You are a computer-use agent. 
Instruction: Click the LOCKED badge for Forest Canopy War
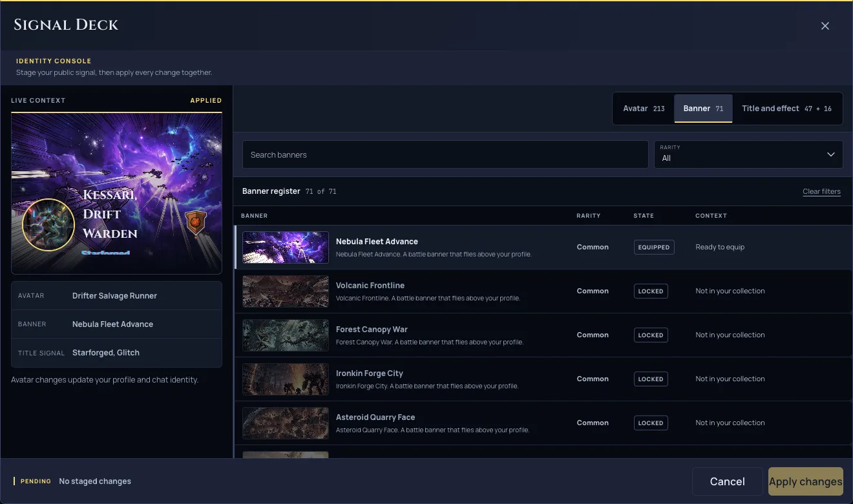tap(651, 335)
